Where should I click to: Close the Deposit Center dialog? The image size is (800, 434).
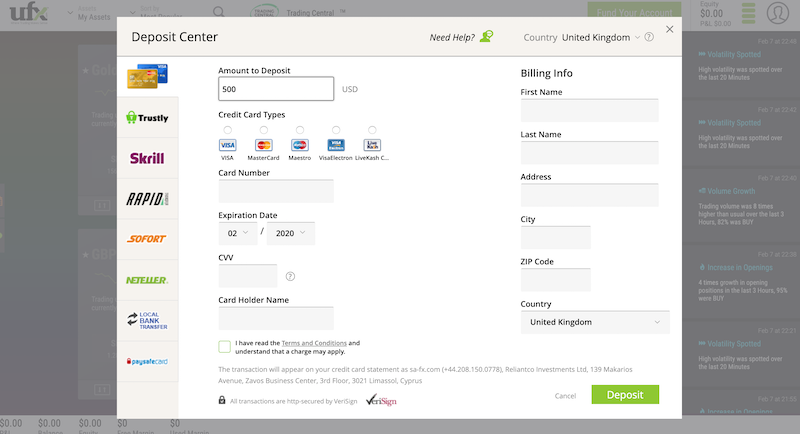[x=669, y=30]
